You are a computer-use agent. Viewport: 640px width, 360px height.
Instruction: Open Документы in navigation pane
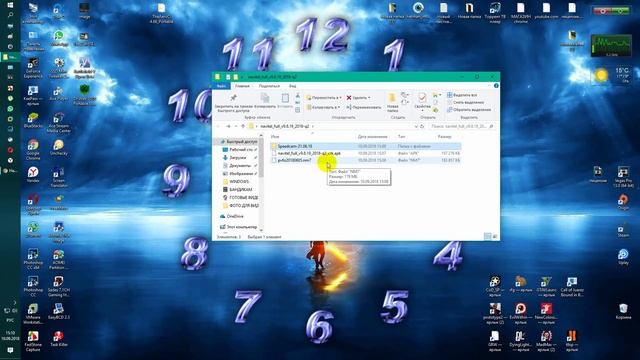click(x=239, y=166)
